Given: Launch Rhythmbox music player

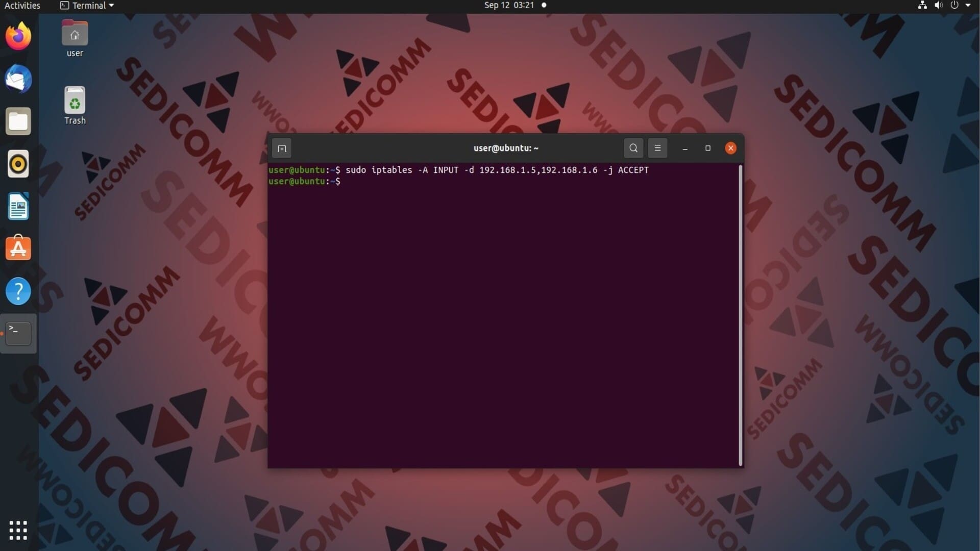Looking at the screenshot, I should pos(18,164).
